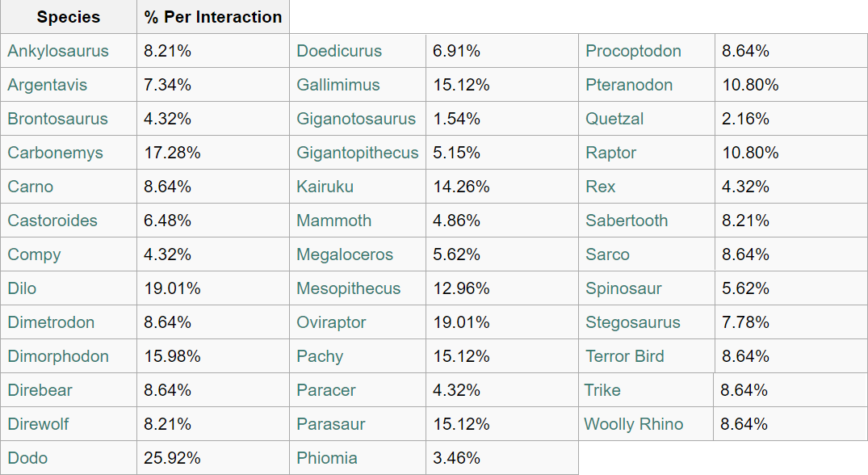Open the Kairuku species link
This screenshot has width=868, height=475.
coord(325,187)
